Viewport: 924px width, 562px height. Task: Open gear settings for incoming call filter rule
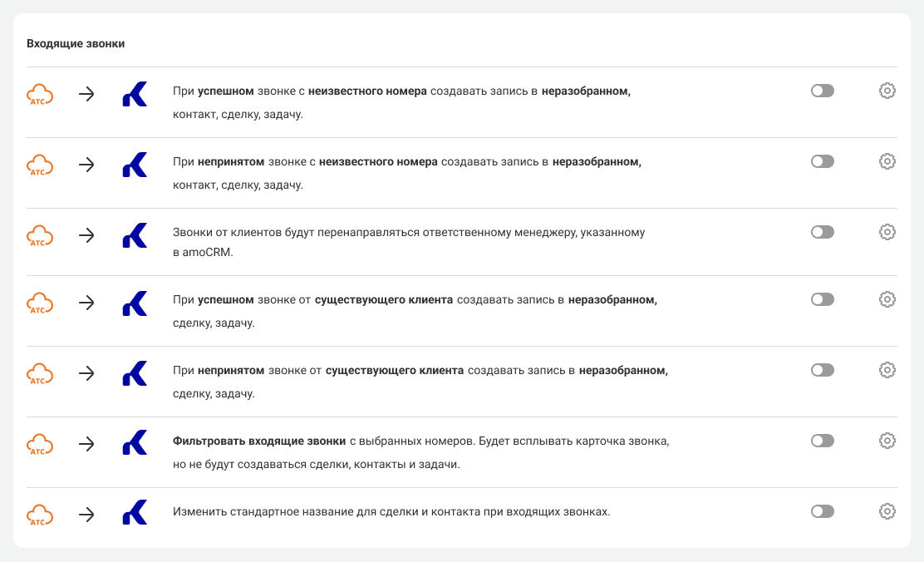tap(887, 441)
